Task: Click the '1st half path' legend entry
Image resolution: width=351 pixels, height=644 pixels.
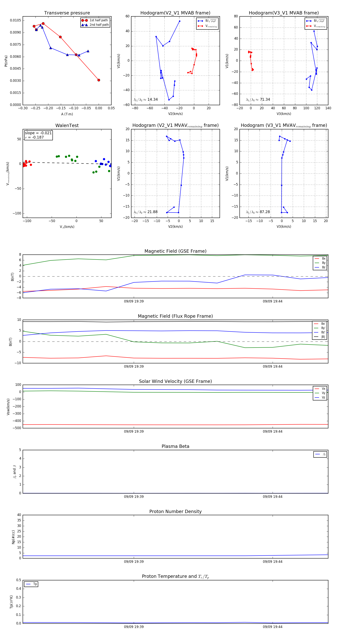Action: [x=95, y=20]
